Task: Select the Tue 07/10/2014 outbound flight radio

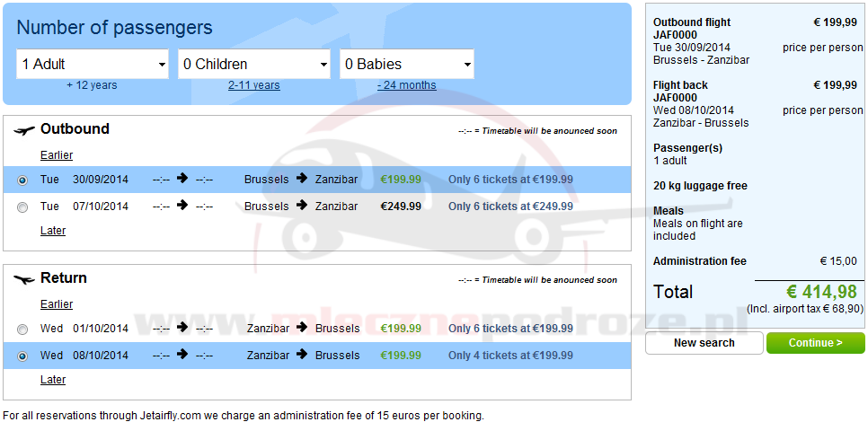Action: pos(22,207)
